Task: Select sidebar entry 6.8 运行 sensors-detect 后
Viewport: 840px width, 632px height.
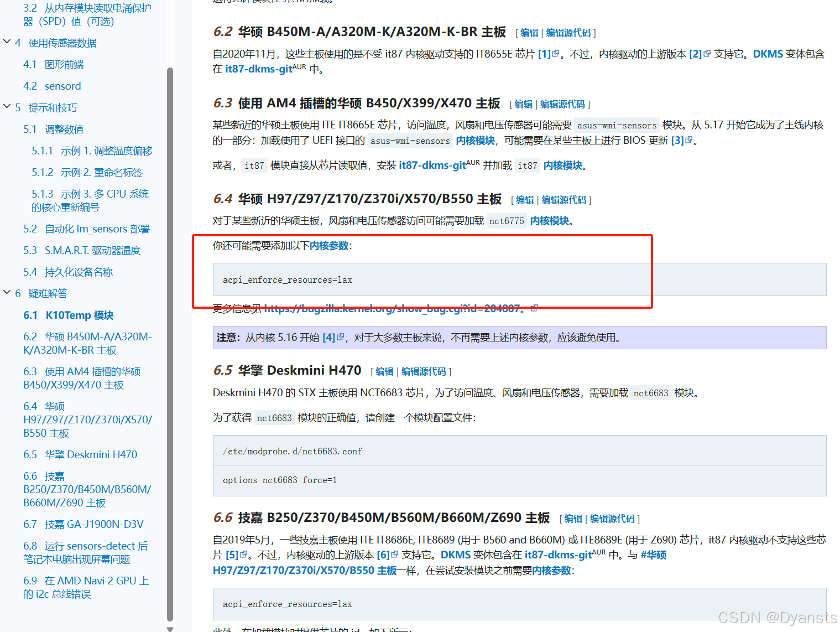Action: (86, 553)
